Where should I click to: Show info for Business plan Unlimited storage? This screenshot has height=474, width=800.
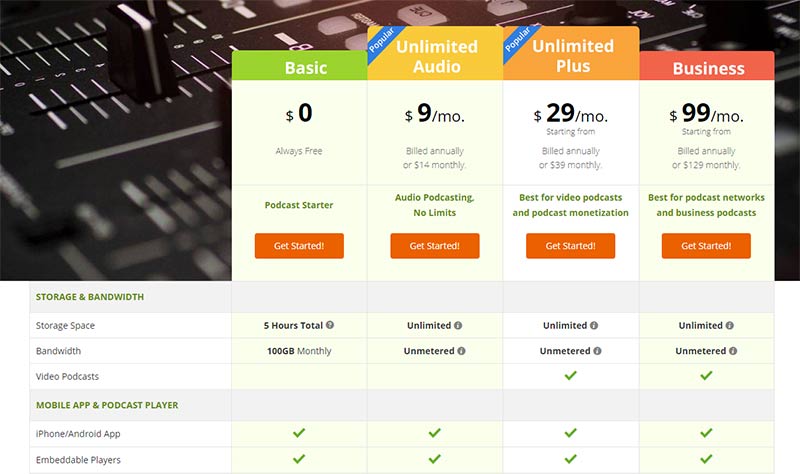coord(730,326)
